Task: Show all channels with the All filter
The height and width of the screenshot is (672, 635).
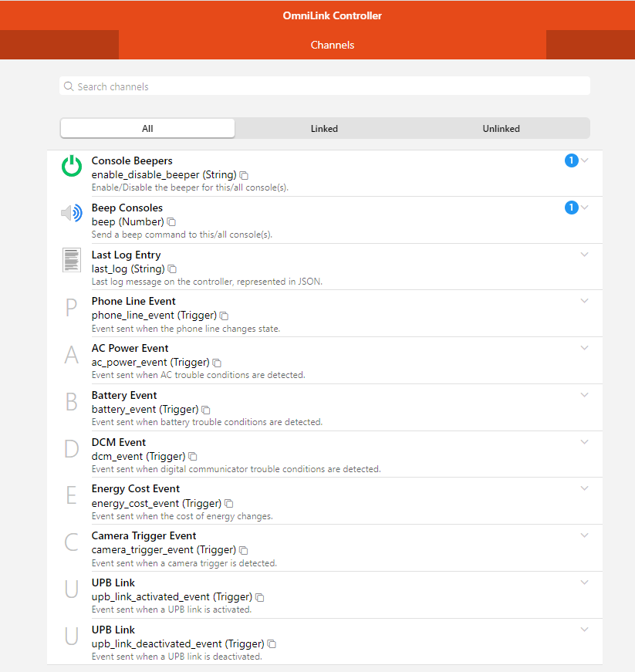Action: coord(147,129)
